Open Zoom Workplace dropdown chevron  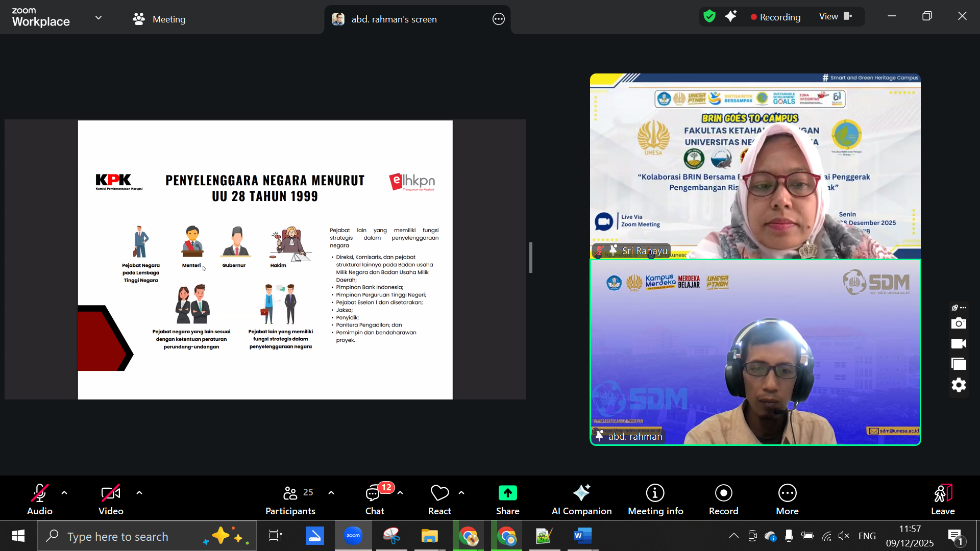tap(99, 17)
